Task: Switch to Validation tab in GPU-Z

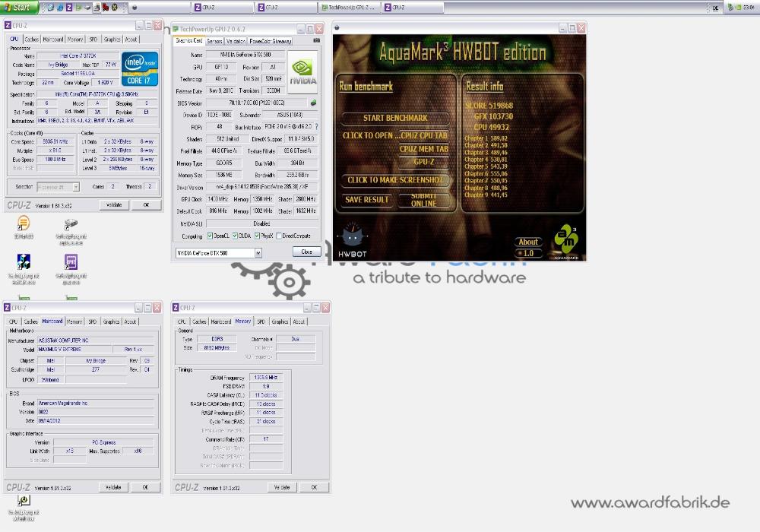Action: click(236, 41)
